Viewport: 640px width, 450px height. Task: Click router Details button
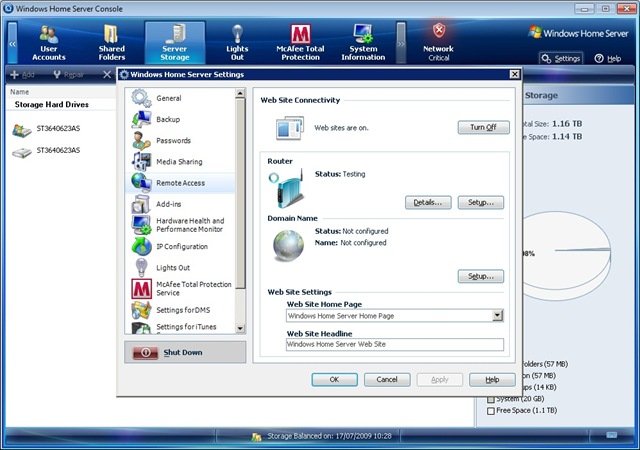tap(428, 203)
